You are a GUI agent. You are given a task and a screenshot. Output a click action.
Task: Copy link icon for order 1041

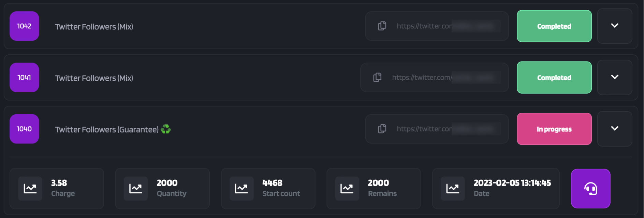click(377, 77)
